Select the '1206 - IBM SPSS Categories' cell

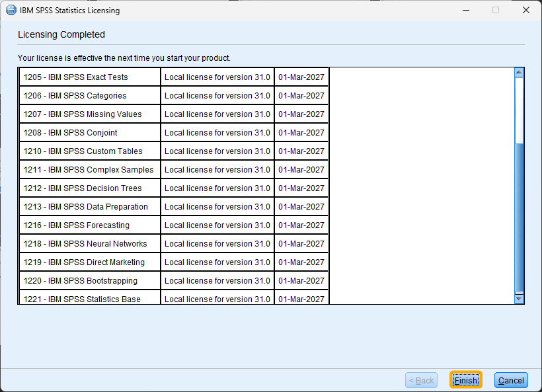pyautogui.click(x=90, y=95)
